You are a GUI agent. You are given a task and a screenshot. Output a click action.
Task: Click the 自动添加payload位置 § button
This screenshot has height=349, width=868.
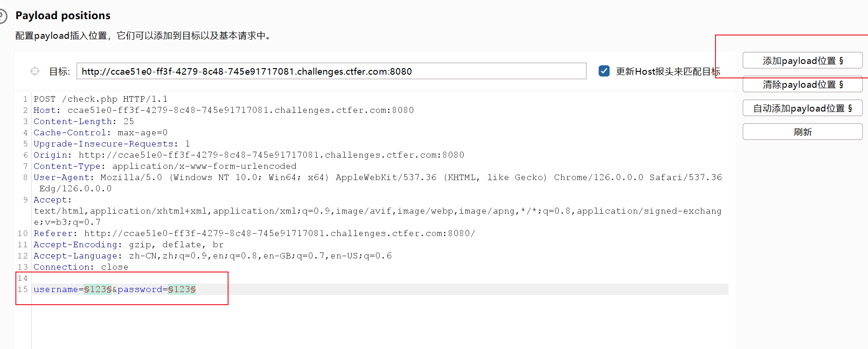point(802,108)
